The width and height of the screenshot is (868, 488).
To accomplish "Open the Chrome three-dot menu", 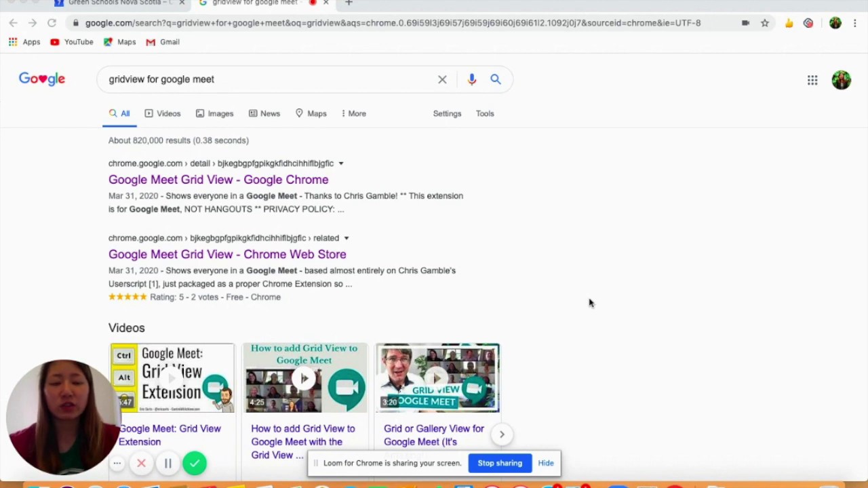I will coord(855,23).
